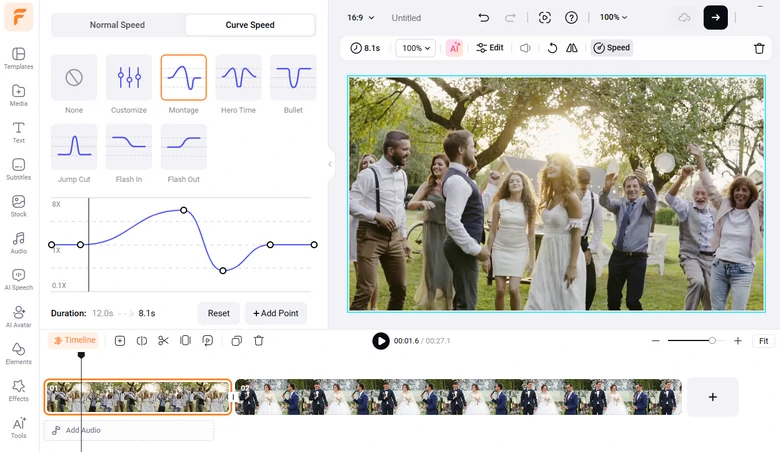Toggle the Speed button in clip toolbar
The width and height of the screenshot is (780, 452).
(x=612, y=48)
